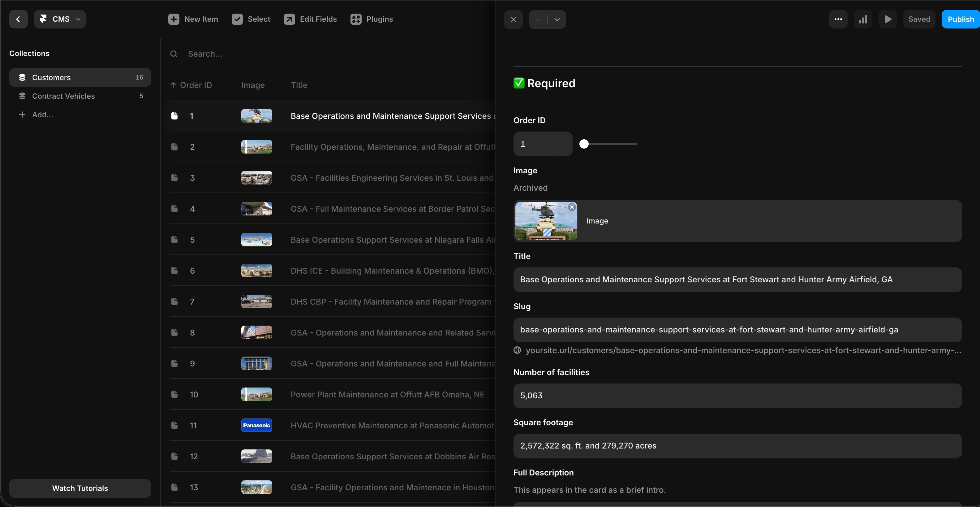Activate Select mode checkbox icon
Image resolution: width=980 pixels, height=507 pixels.
point(237,19)
